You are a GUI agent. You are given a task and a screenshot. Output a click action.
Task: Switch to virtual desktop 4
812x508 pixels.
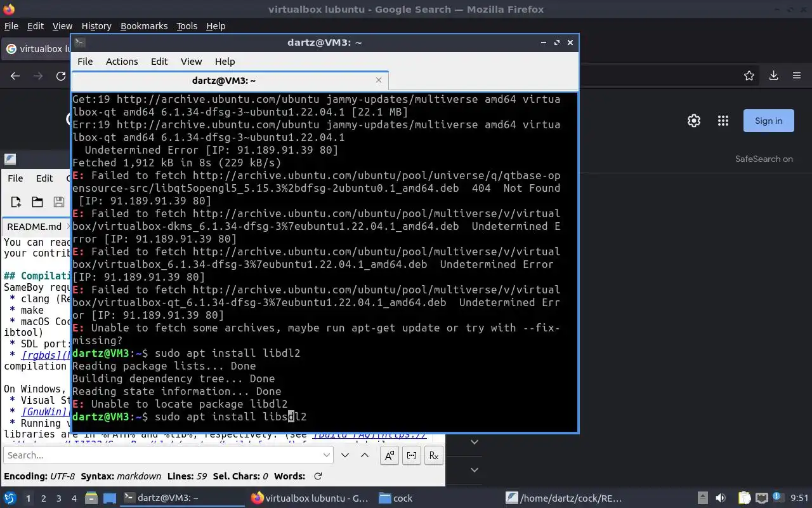coord(74,498)
